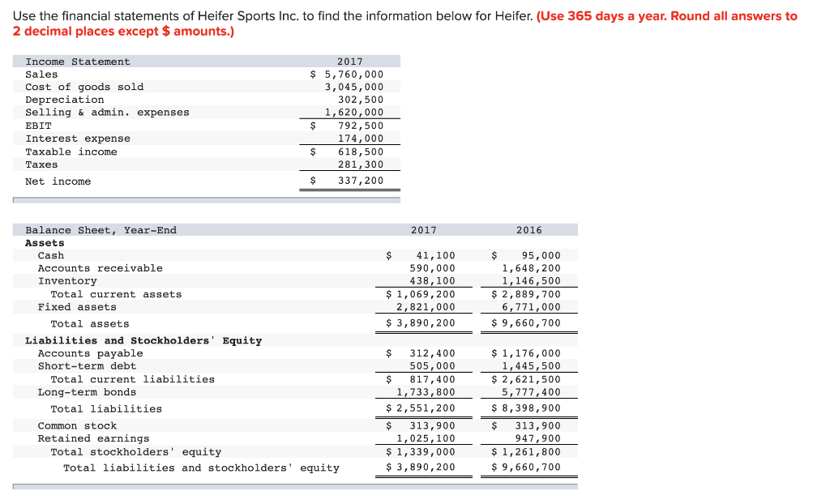The image size is (830, 504).
Task: Select the Taxes value 281,300
Action: [x=361, y=164]
